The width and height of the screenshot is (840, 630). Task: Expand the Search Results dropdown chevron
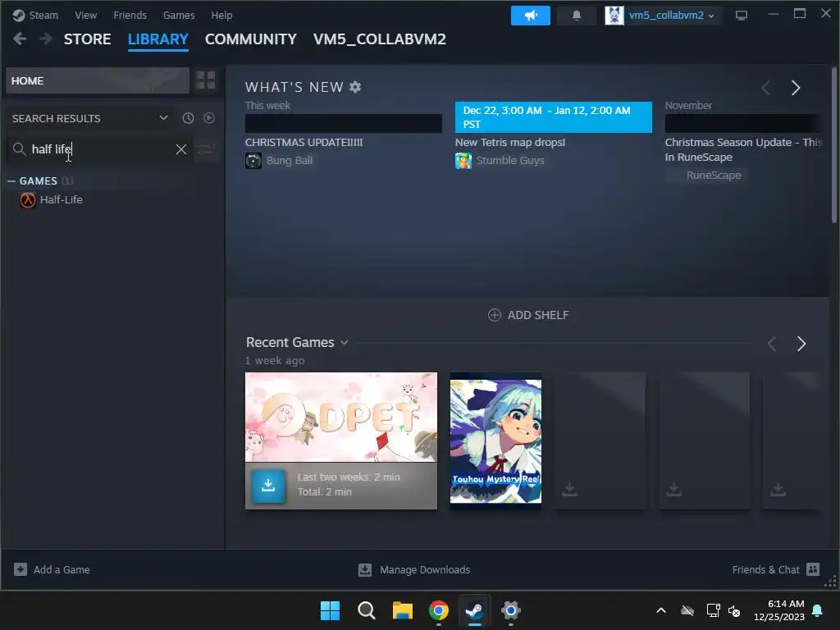pos(163,118)
